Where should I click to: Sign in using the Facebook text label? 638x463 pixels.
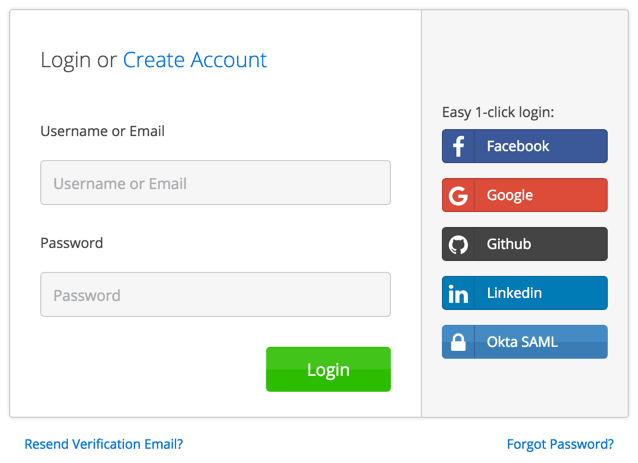[x=518, y=146]
